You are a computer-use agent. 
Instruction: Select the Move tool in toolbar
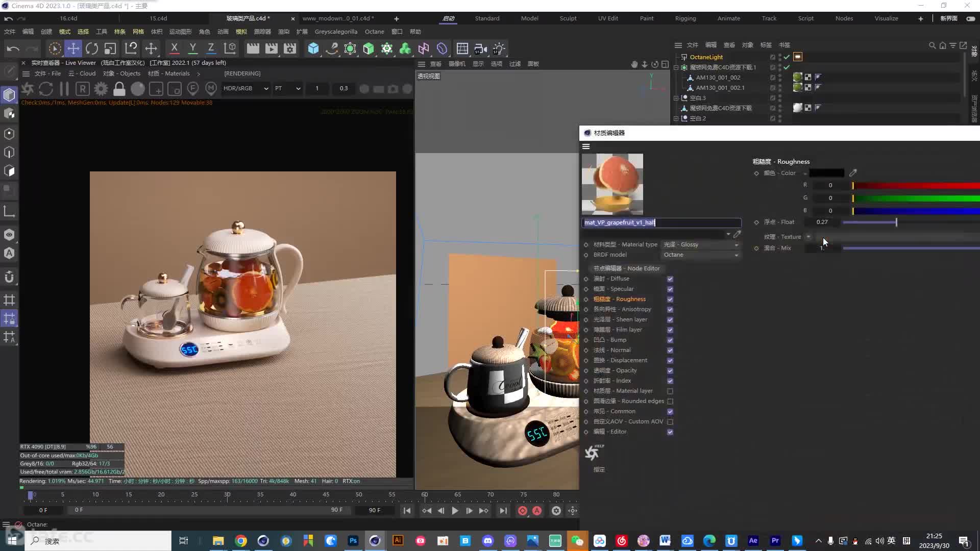click(x=72, y=48)
